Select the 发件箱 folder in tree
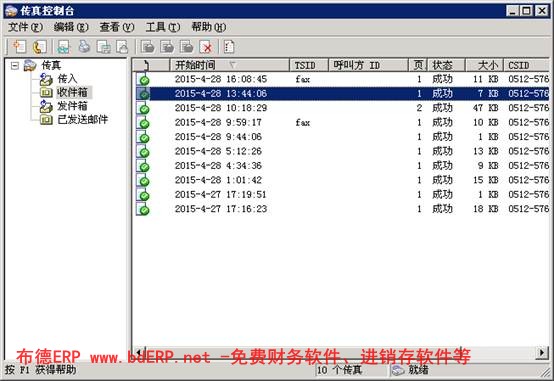 point(72,106)
